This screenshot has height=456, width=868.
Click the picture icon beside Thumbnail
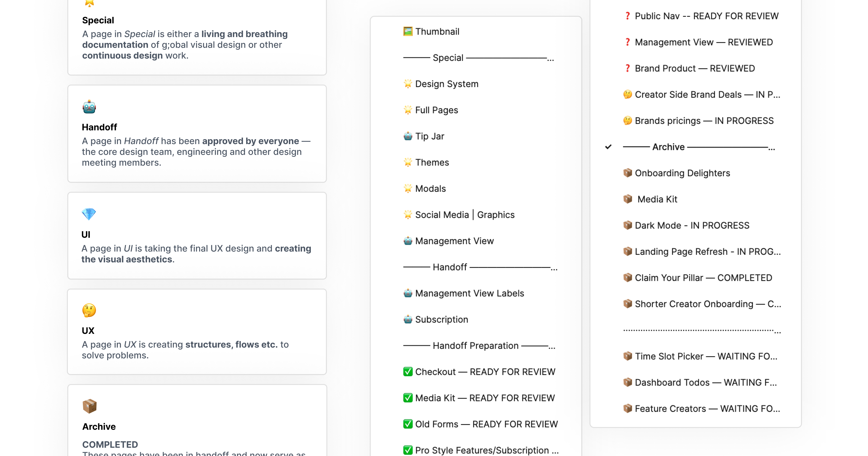[x=408, y=31]
